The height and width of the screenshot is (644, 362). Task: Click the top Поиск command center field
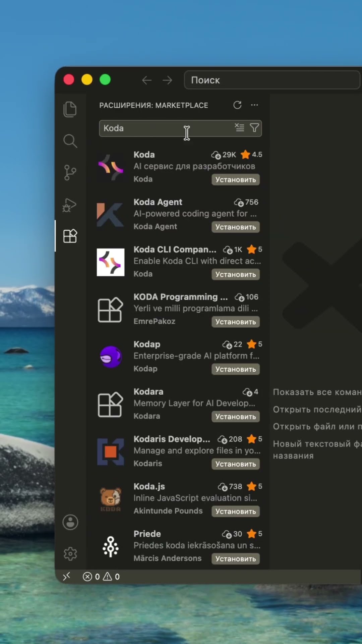pos(272,80)
